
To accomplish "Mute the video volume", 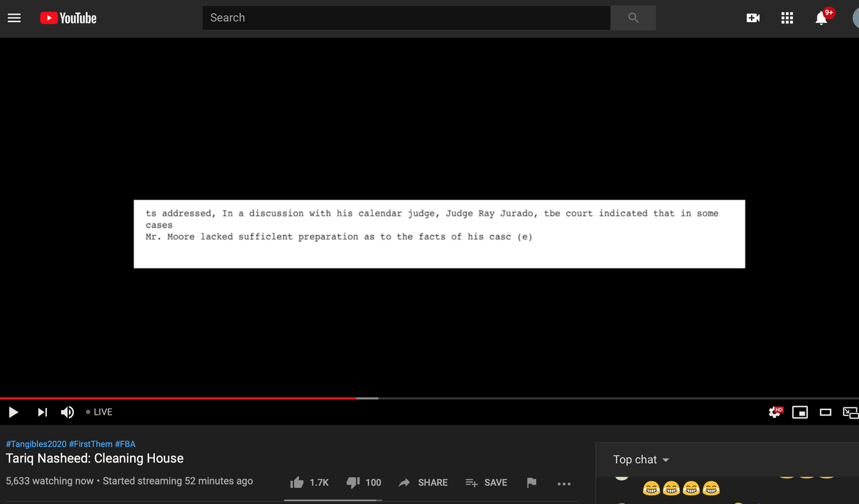I will [67, 412].
